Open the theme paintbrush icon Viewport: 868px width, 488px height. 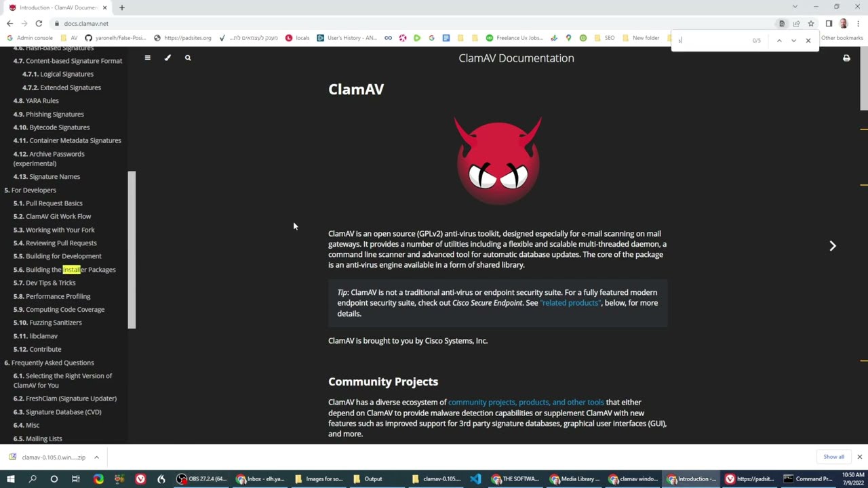click(167, 58)
